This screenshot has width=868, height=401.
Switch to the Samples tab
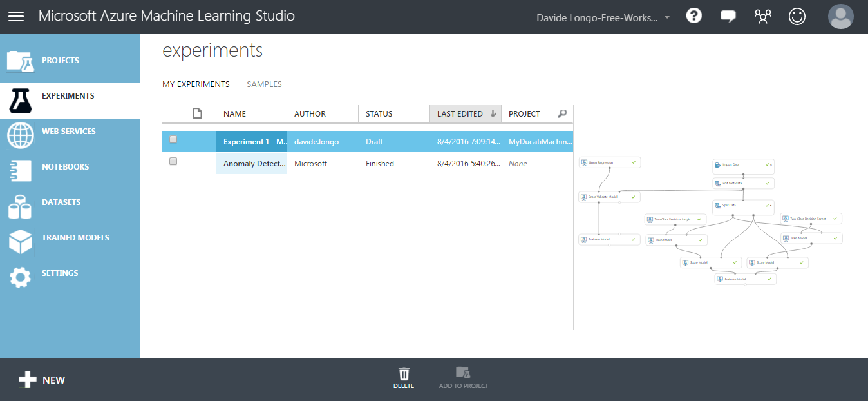pyautogui.click(x=264, y=84)
